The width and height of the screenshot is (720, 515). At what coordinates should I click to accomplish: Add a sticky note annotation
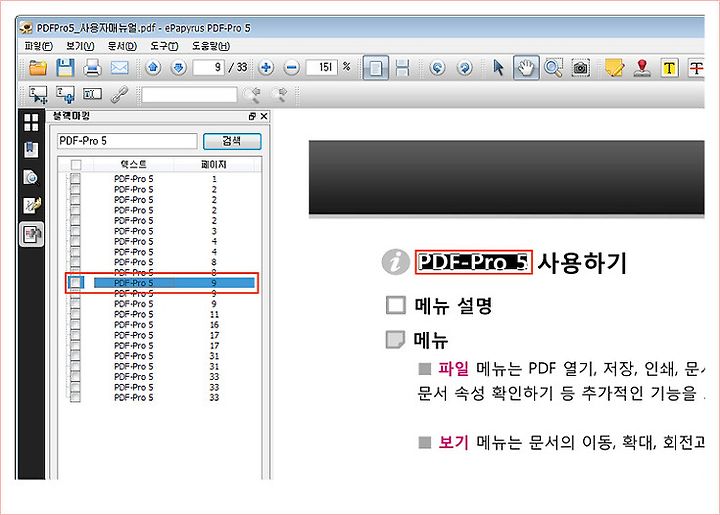(614, 68)
